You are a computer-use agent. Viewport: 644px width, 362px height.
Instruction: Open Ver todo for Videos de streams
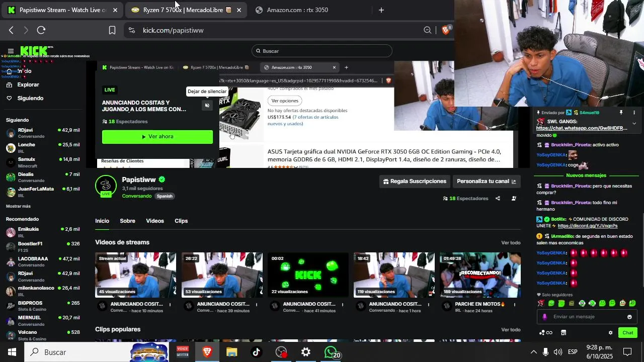[x=511, y=243]
